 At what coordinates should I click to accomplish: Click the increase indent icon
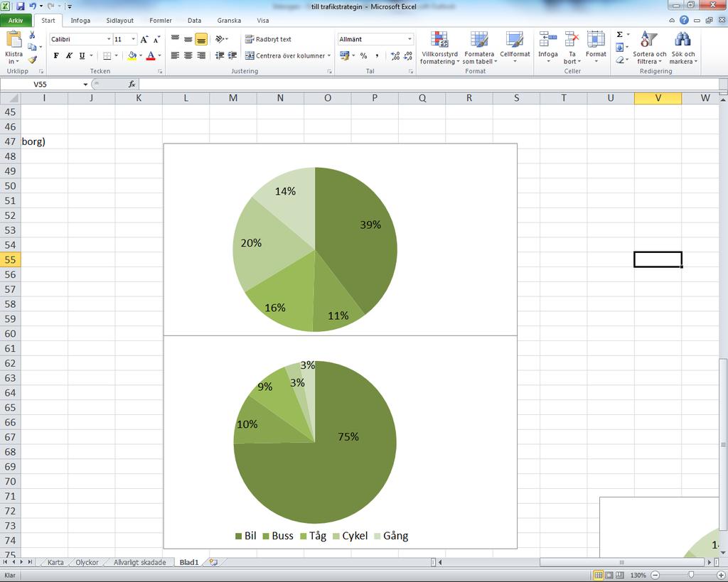232,55
